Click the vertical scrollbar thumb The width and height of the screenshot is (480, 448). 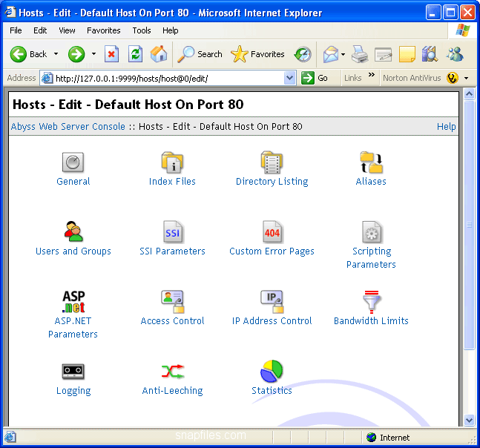click(469, 225)
